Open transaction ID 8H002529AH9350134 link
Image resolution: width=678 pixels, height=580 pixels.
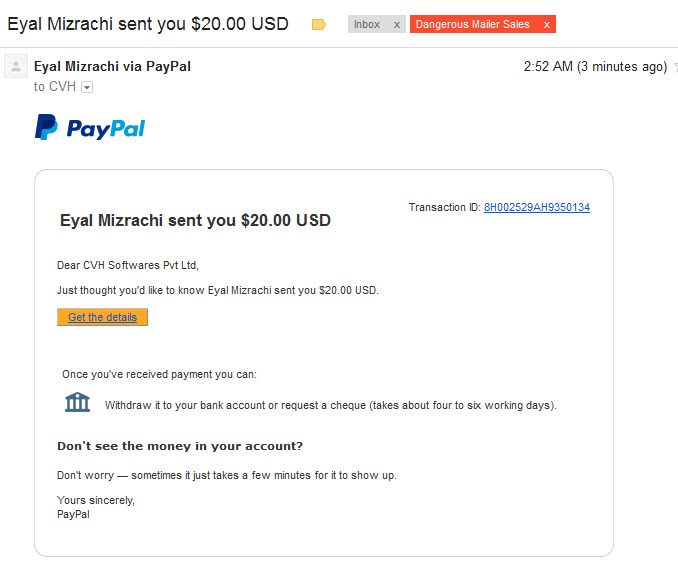coord(537,207)
